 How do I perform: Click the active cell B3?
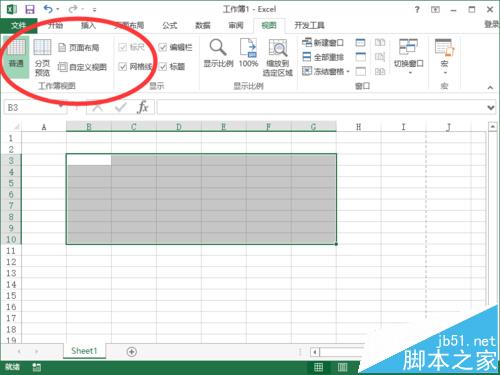[x=89, y=160]
